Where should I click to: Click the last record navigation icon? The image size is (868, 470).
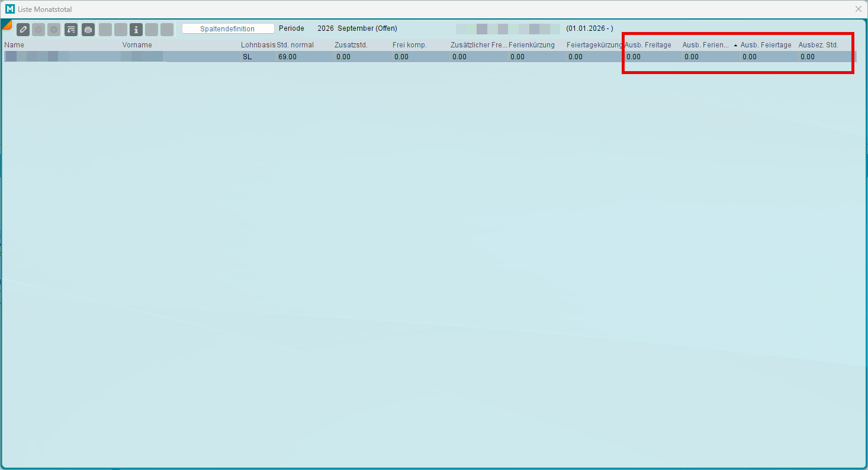click(167, 30)
